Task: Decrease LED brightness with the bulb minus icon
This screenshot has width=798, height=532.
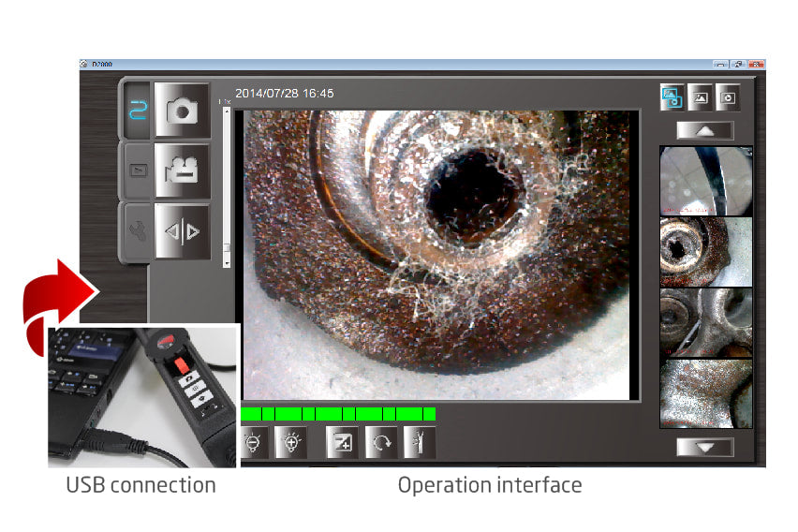Action: 254,441
